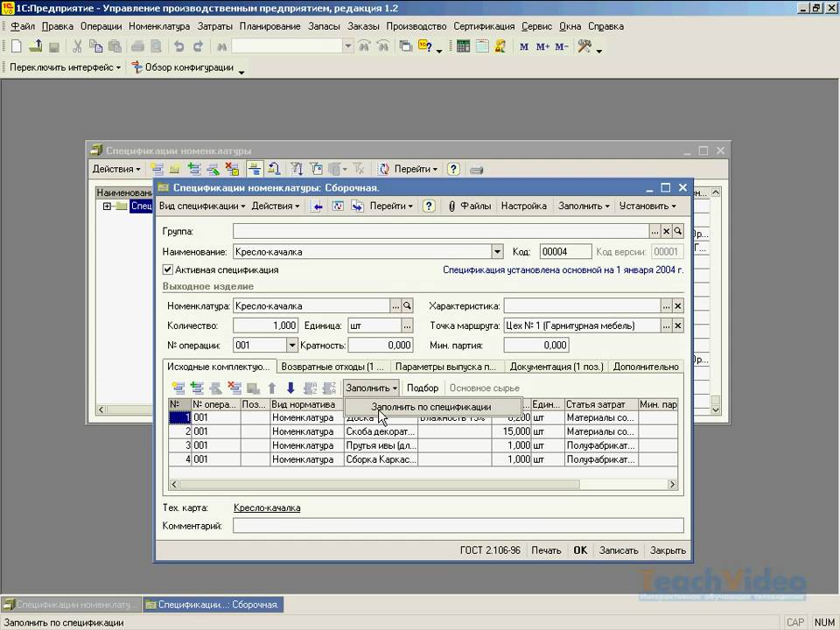The height and width of the screenshot is (630, 840).
Task: Open № операции dropdown arrow
Action: [x=292, y=345]
